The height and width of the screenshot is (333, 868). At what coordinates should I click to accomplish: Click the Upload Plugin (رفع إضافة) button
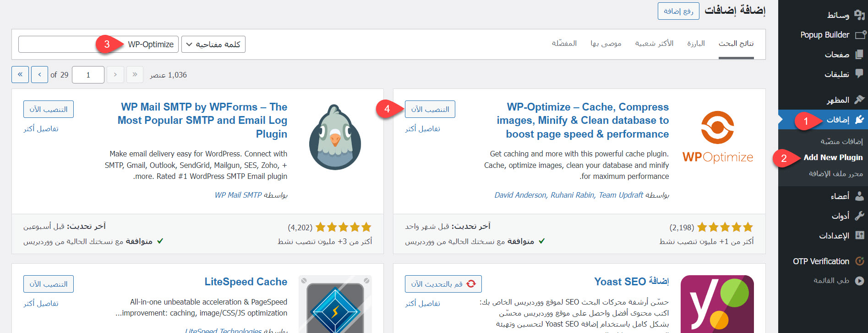tap(678, 11)
